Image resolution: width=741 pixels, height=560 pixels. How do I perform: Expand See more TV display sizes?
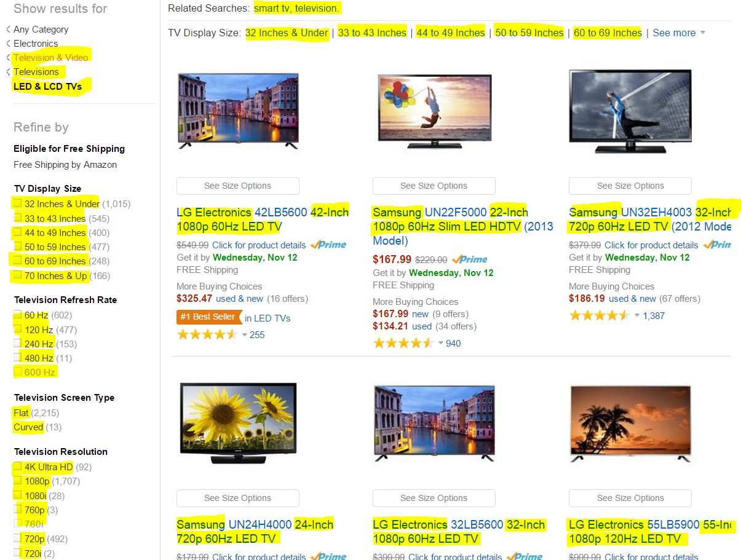(679, 33)
